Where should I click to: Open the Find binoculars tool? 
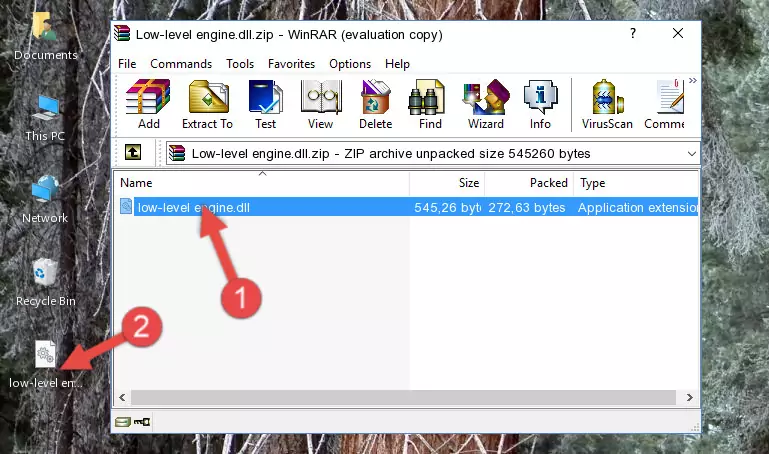tap(430, 104)
